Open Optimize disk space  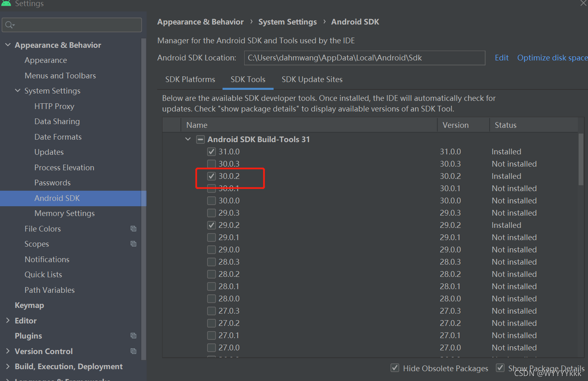click(x=552, y=58)
